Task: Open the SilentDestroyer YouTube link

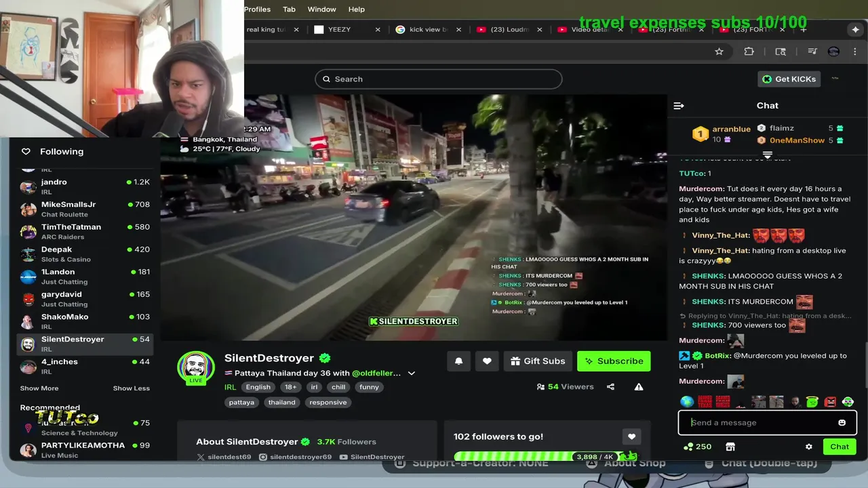Action: pos(372,457)
